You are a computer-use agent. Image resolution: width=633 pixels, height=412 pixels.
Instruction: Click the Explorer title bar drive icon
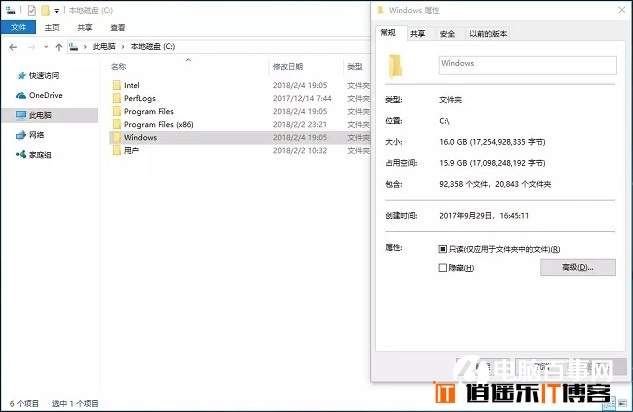point(10,10)
